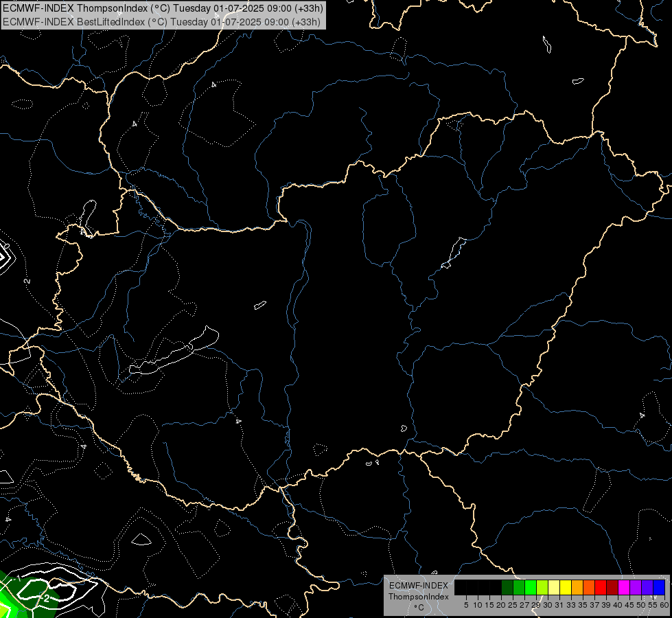Click the legend tick label 30
Screen dimensions: 672x618
coord(548,605)
